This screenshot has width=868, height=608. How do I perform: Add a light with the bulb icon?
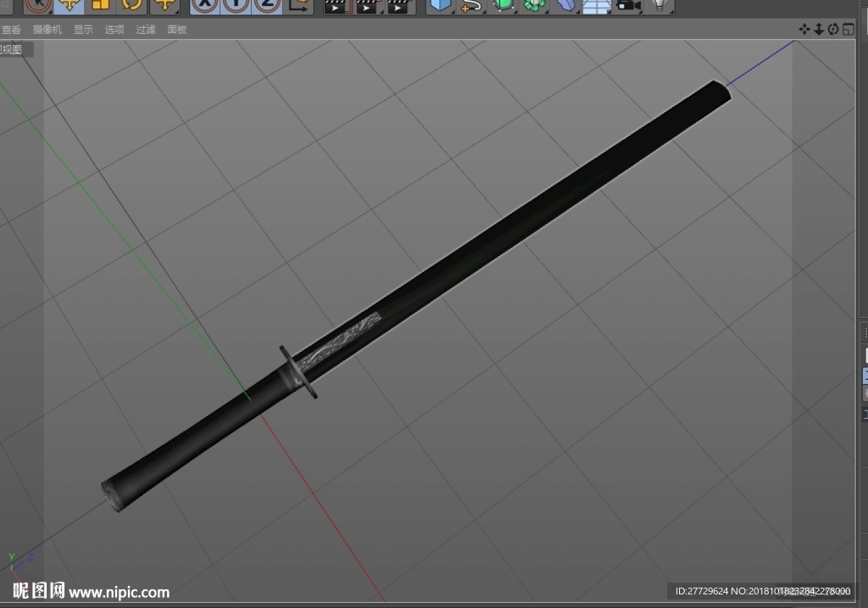click(659, 5)
